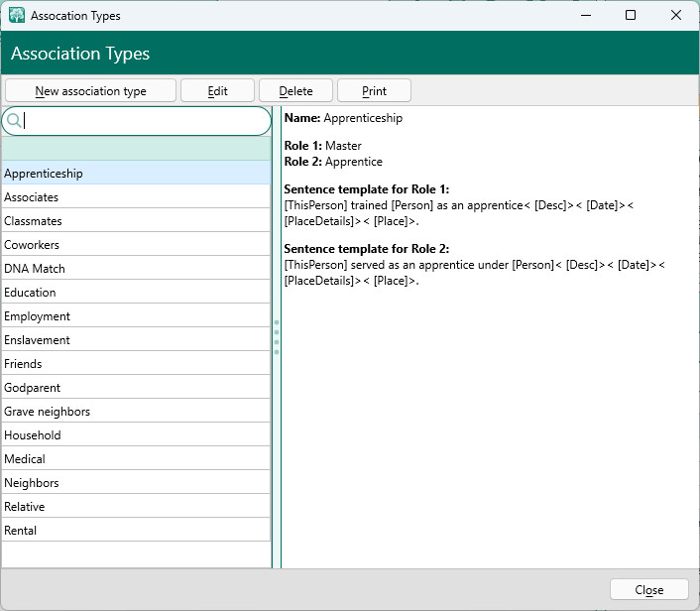Image resolution: width=700 pixels, height=611 pixels.
Task: Pick Friends from the list
Action: pos(136,364)
